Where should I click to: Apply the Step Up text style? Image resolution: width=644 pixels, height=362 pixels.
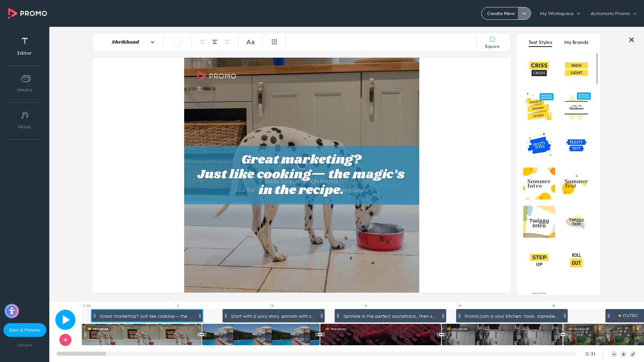(539, 260)
